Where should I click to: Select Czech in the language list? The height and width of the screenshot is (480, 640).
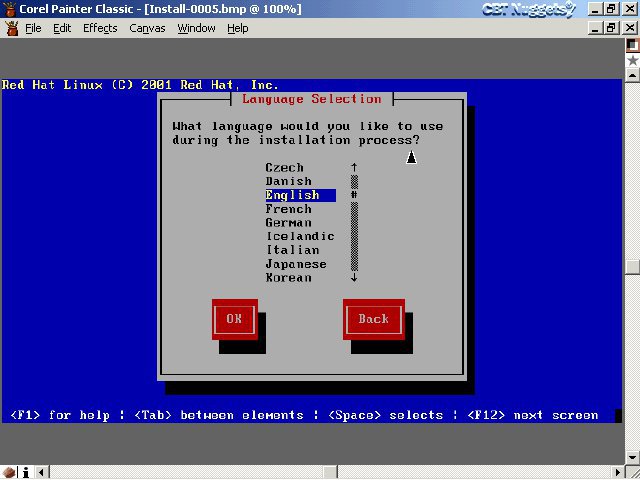pos(284,168)
